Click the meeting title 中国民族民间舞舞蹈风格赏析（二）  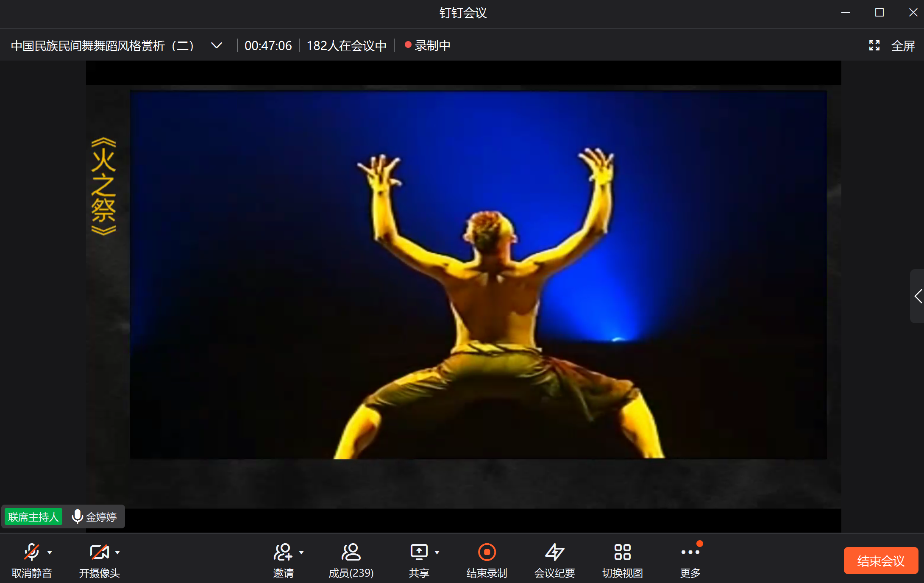coord(102,45)
